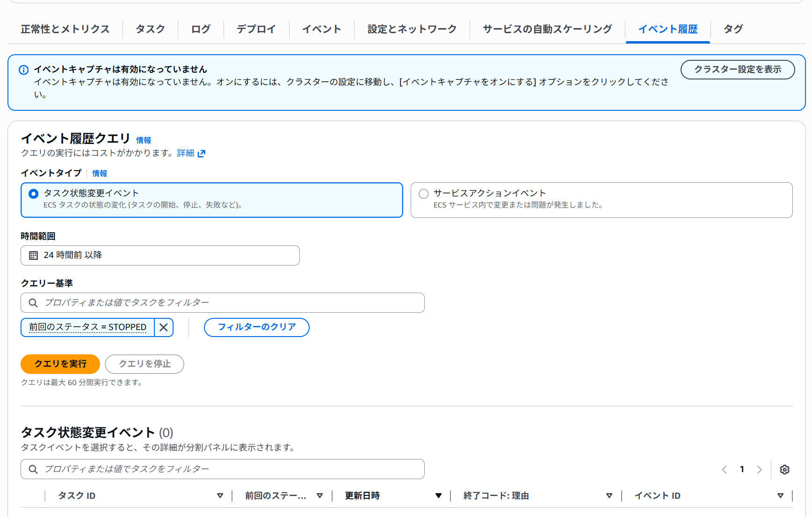Select the イベント tab
Image resolution: width=812 pixels, height=517 pixels.
click(321, 29)
